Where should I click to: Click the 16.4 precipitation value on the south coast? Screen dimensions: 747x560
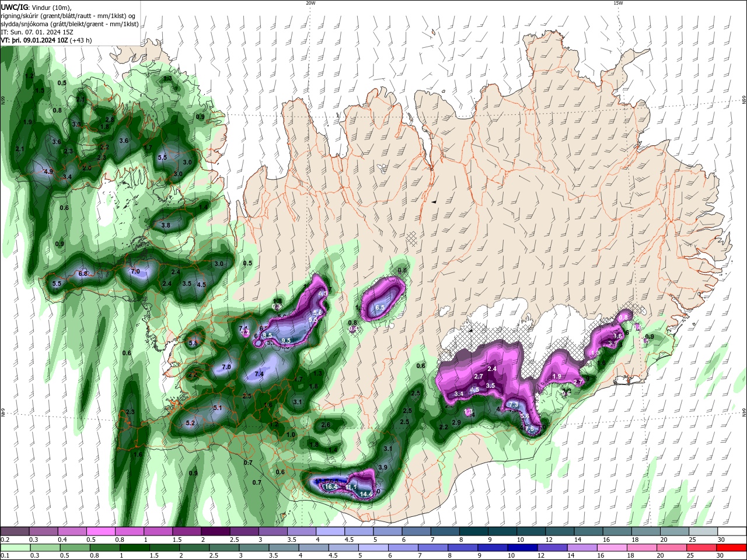[331, 487]
